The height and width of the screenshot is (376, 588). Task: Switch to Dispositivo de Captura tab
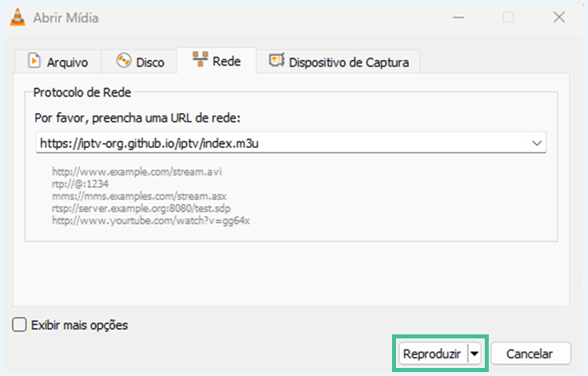pos(338,61)
